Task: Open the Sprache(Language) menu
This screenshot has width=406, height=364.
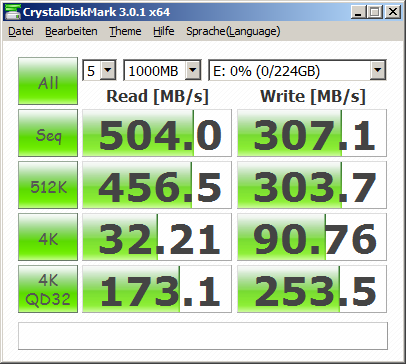Action: (233, 31)
